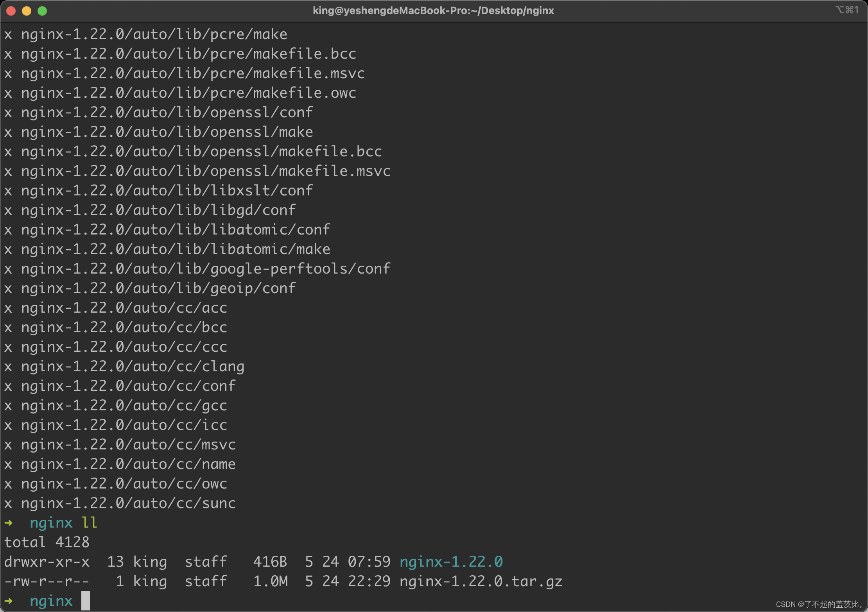Click the line 'auto/cc/sunc'
Screen dimensions: 868x612
(120, 503)
